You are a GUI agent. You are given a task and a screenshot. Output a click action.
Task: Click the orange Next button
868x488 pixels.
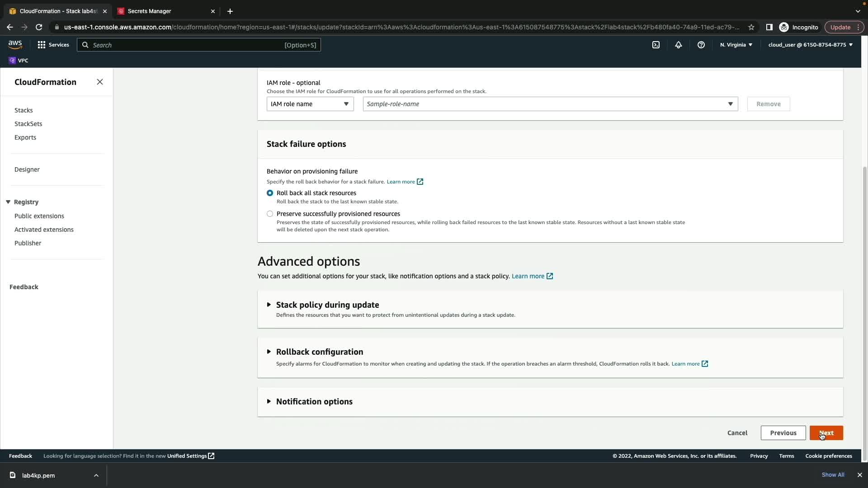826,433
